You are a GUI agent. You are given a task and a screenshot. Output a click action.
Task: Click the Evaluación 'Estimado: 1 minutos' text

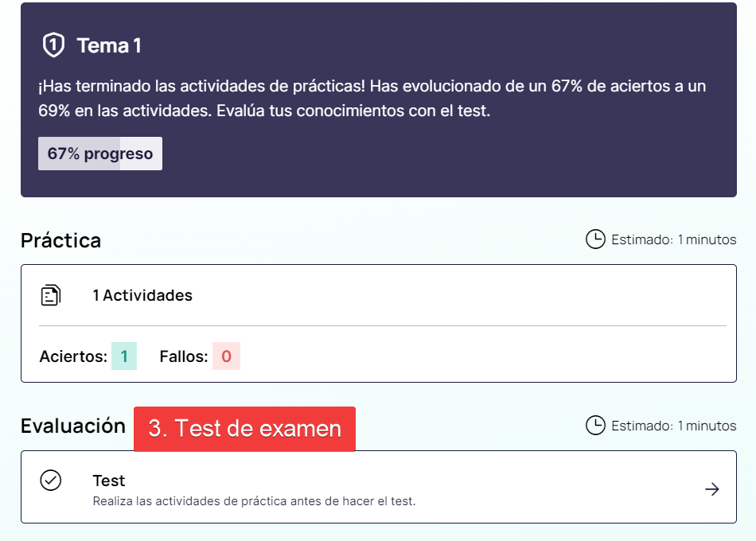pos(673,426)
